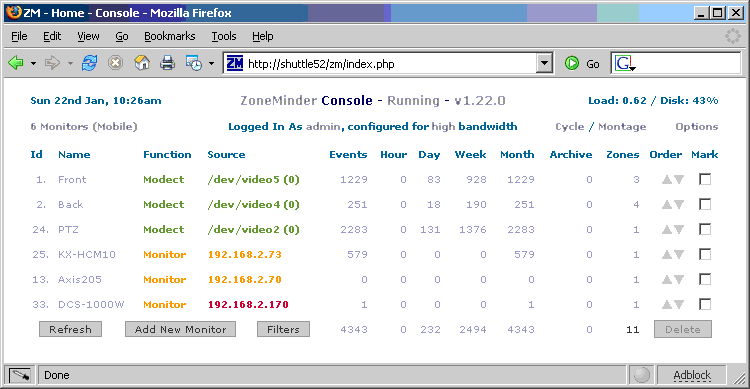Screen dimensions: 750x389
Task: Click the Zones count 4 for Back
Action: click(x=636, y=205)
